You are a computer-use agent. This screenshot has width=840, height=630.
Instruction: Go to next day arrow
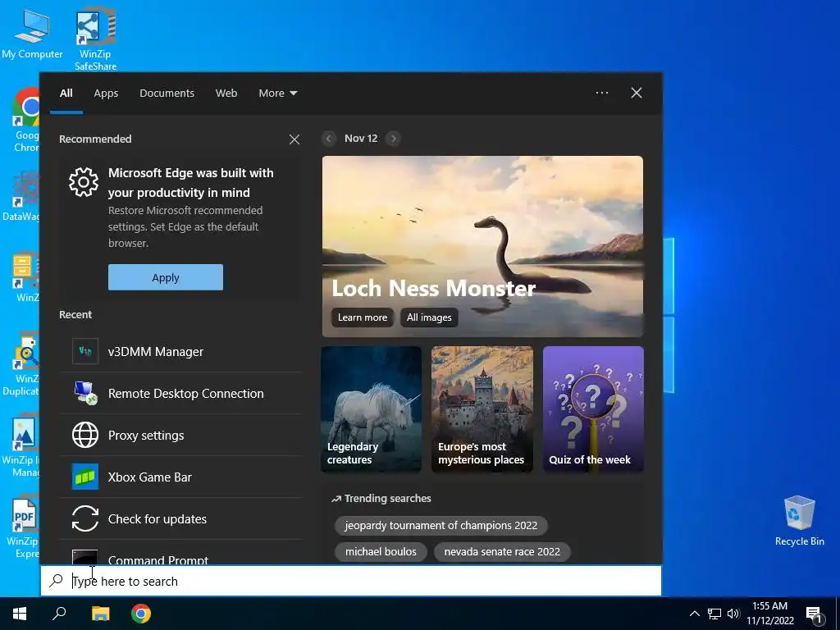(393, 138)
